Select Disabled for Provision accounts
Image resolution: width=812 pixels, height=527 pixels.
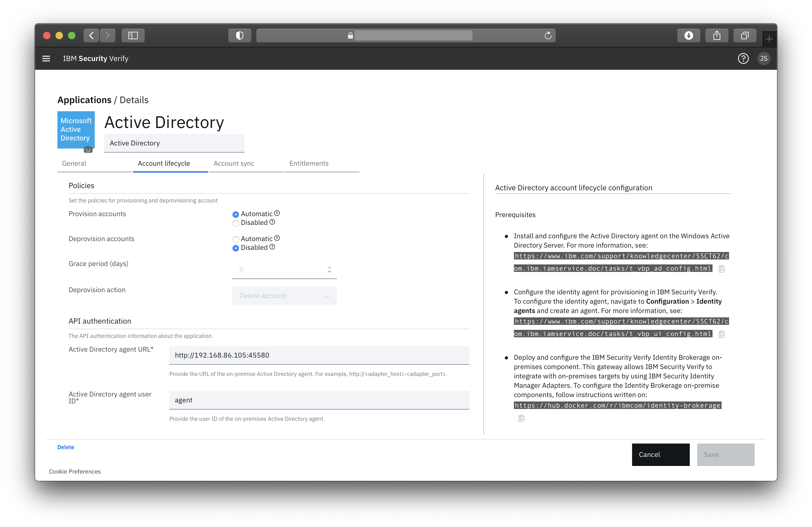click(235, 223)
